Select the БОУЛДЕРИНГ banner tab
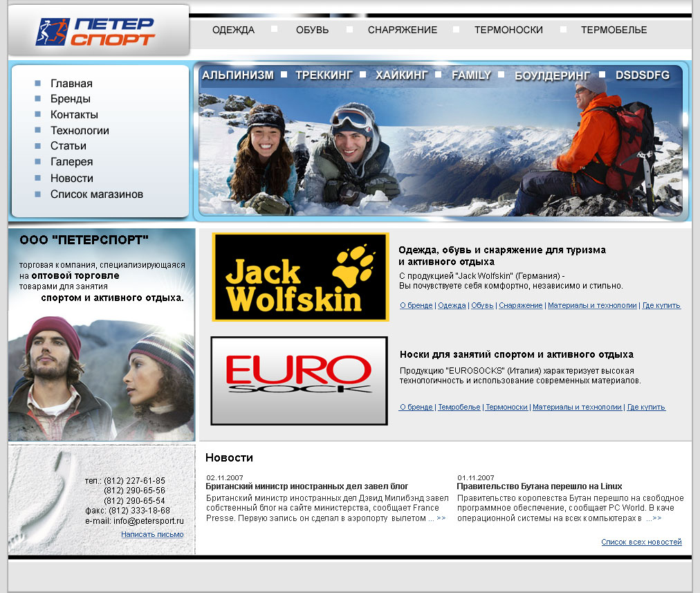Screen dimensions: 700x593 (552, 75)
